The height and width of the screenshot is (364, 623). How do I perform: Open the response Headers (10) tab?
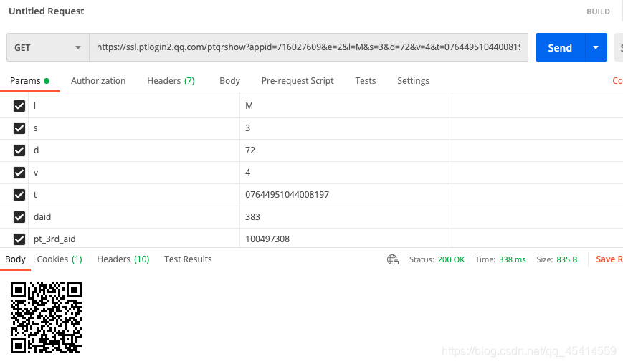[123, 259]
